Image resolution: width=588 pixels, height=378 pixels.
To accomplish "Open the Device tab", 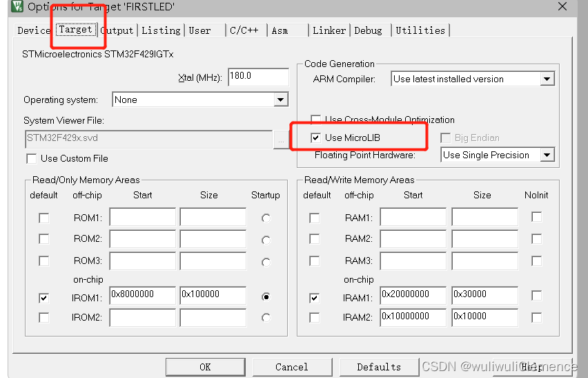I will [x=34, y=30].
